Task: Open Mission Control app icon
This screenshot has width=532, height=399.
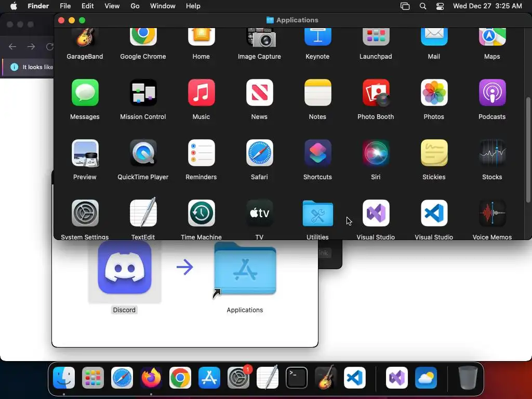Action: [143, 92]
